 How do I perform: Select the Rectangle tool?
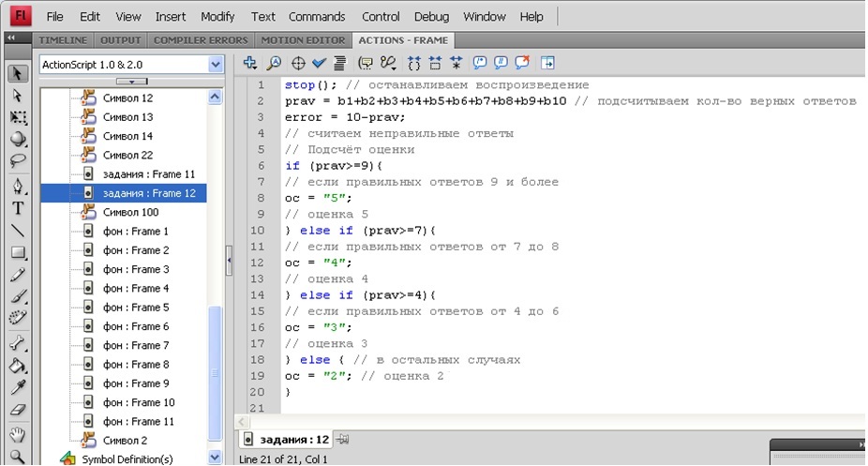tap(18, 252)
